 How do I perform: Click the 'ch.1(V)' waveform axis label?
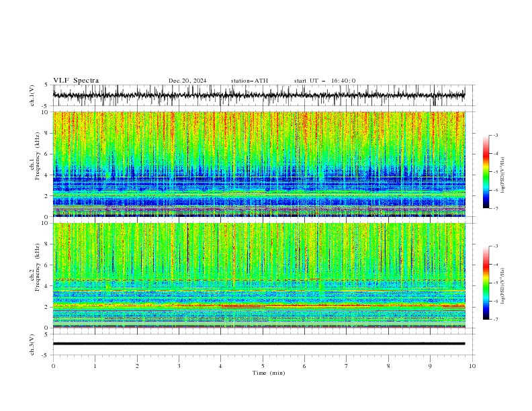tap(32, 95)
